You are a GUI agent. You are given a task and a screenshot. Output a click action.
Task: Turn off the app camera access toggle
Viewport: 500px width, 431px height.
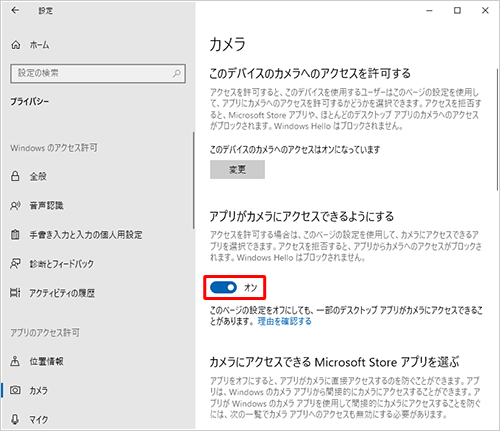tap(223, 287)
